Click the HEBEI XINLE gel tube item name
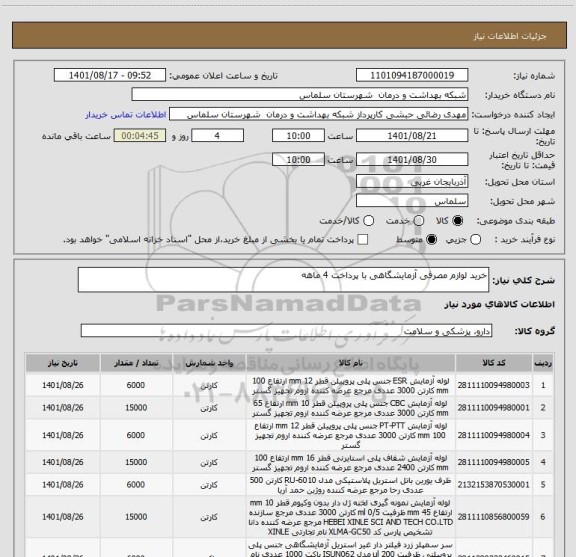The image size is (576, 557). 350,517
